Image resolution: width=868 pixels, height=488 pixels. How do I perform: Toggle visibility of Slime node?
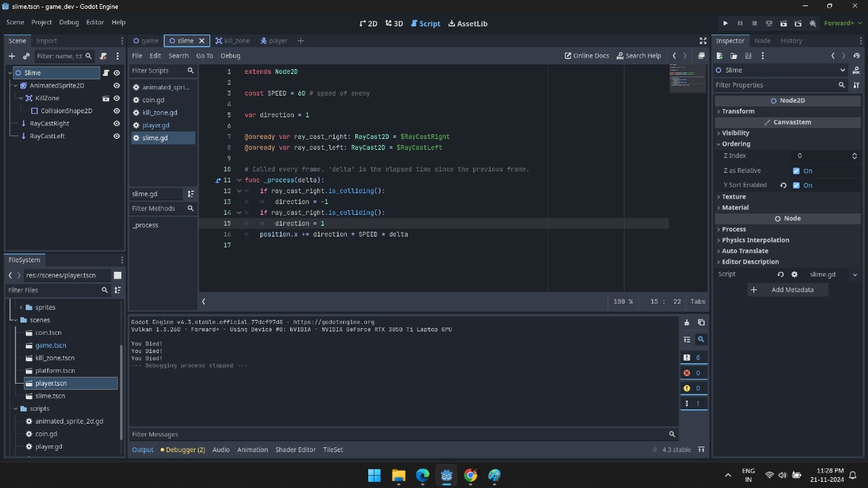117,73
